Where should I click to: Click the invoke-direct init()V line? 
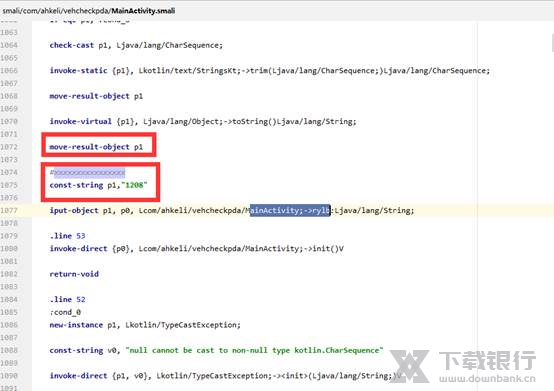tap(196, 249)
